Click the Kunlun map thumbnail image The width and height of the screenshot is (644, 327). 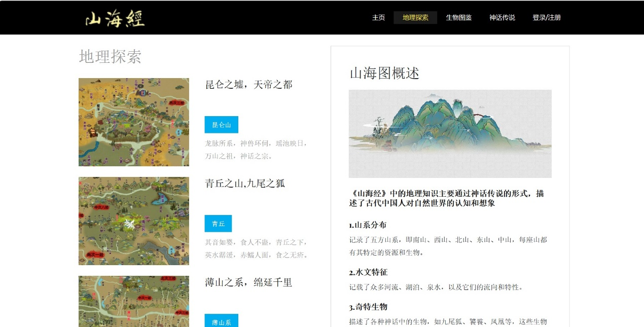click(x=134, y=122)
